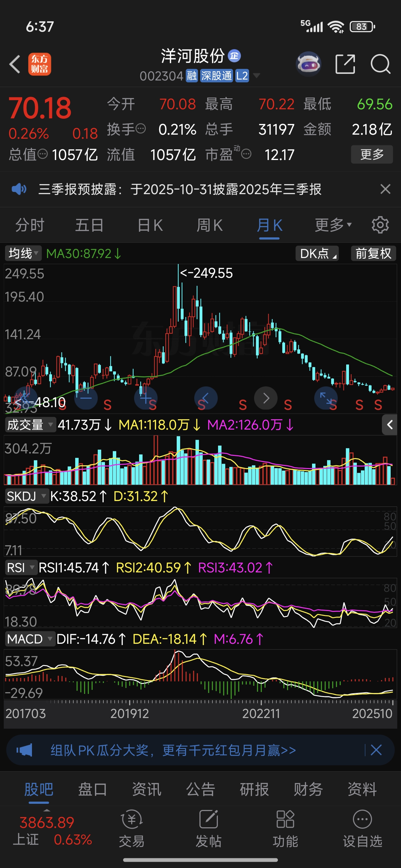Expand 更多 chart period dropdown
The width and height of the screenshot is (401, 868).
[x=333, y=225]
